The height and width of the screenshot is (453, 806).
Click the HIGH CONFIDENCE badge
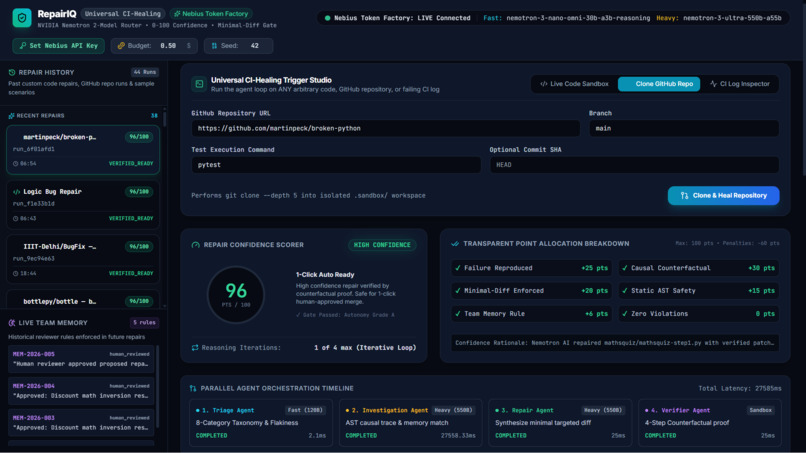tap(382, 245)
